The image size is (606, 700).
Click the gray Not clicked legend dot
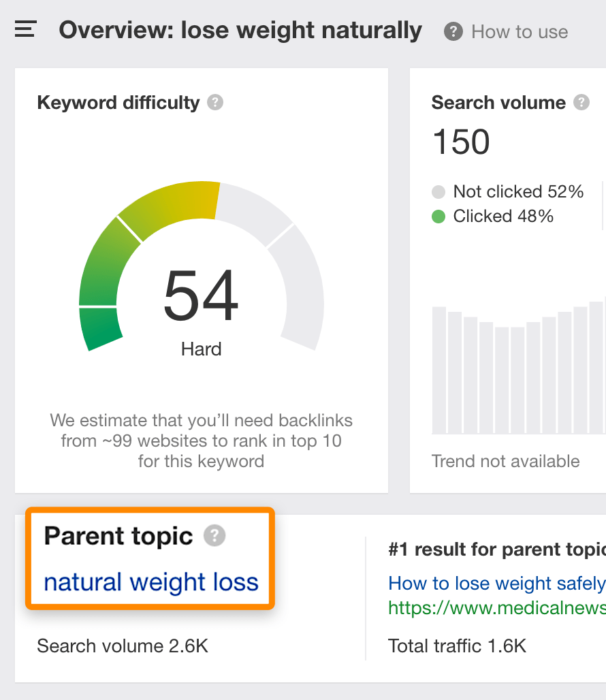click(x=438, y=192)
